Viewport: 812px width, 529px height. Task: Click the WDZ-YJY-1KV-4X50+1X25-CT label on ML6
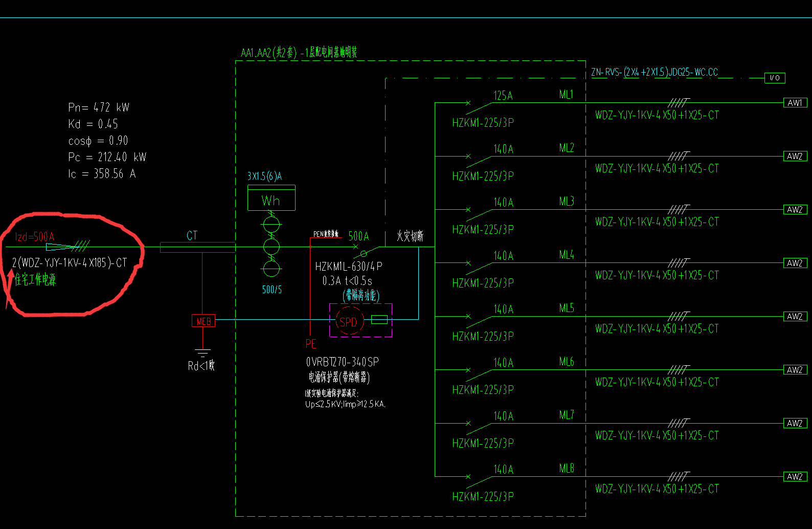click(x=657, y=382)
